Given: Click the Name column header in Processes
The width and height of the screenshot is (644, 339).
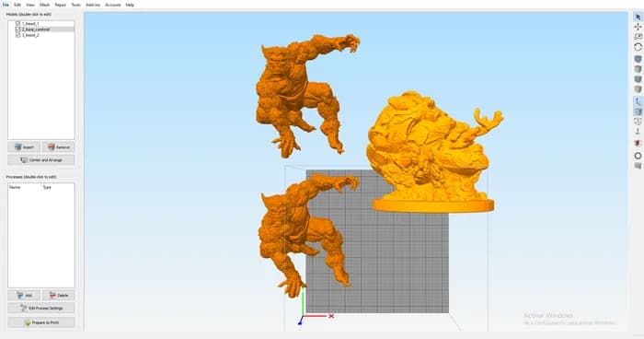Looking at the screenshot, I should coord(15,187).
